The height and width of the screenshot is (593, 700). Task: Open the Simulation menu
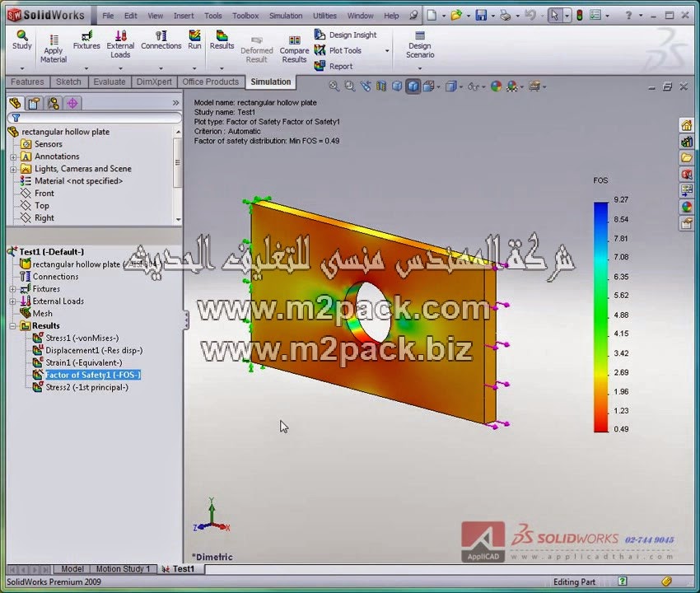(286, 16)
